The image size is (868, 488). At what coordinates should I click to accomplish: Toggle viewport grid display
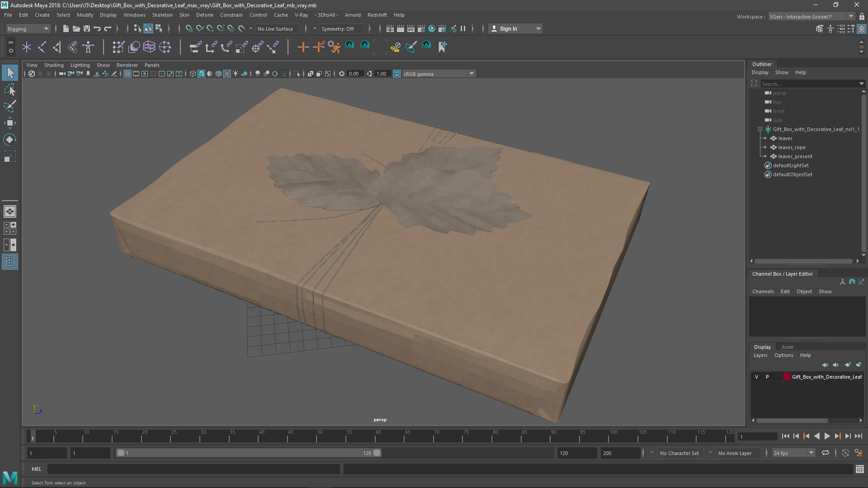(127, 74)
